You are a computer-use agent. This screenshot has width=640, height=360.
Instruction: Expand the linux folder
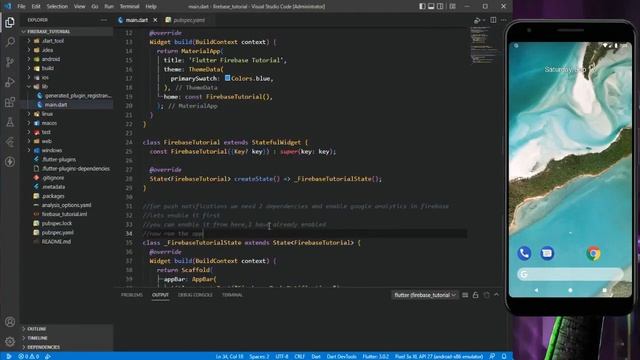point(47,114)
